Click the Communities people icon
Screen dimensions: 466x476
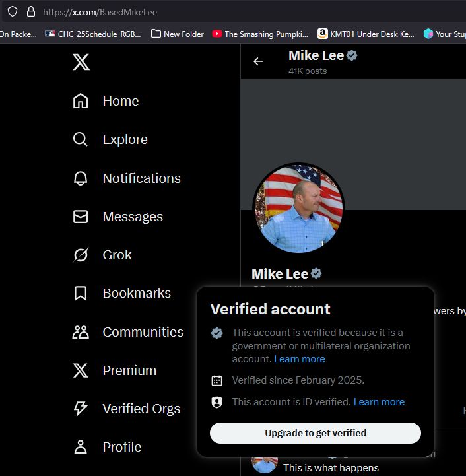click(81, 332)
